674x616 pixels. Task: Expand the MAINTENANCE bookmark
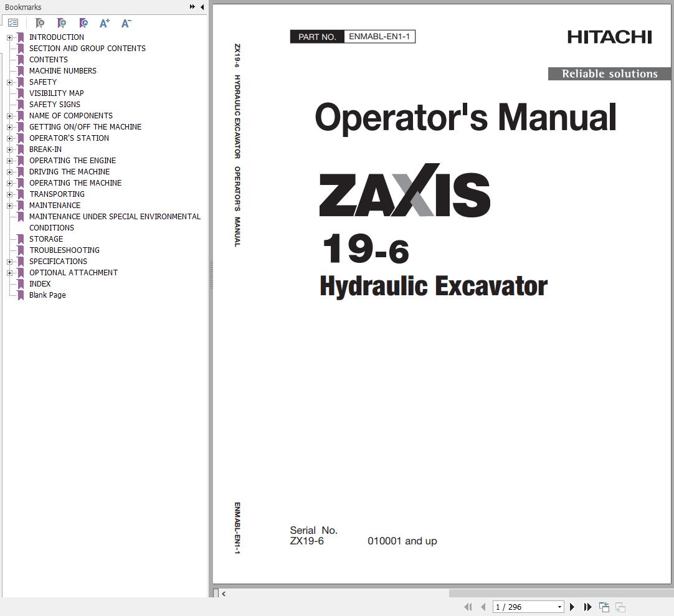[9, 206]
